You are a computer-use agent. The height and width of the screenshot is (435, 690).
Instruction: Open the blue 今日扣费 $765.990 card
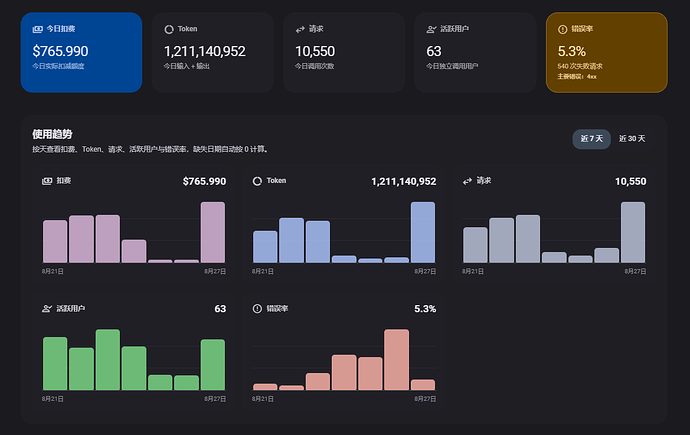(81, 52)
